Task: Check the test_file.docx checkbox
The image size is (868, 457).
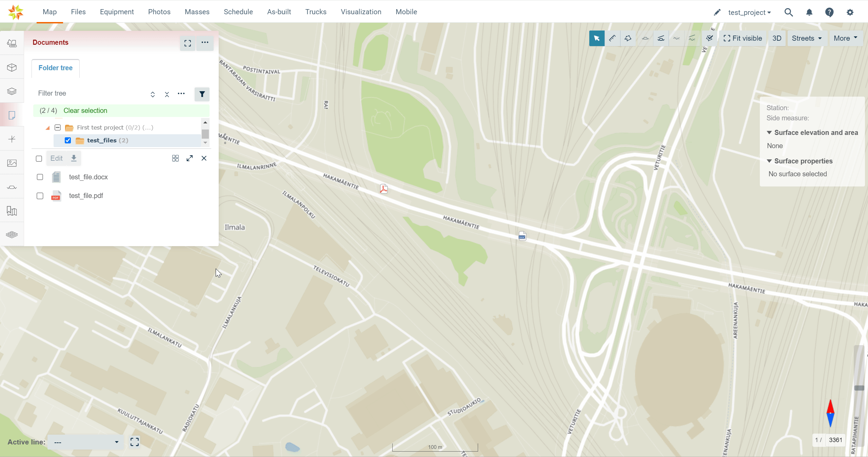Action: [x=40, y=177]
